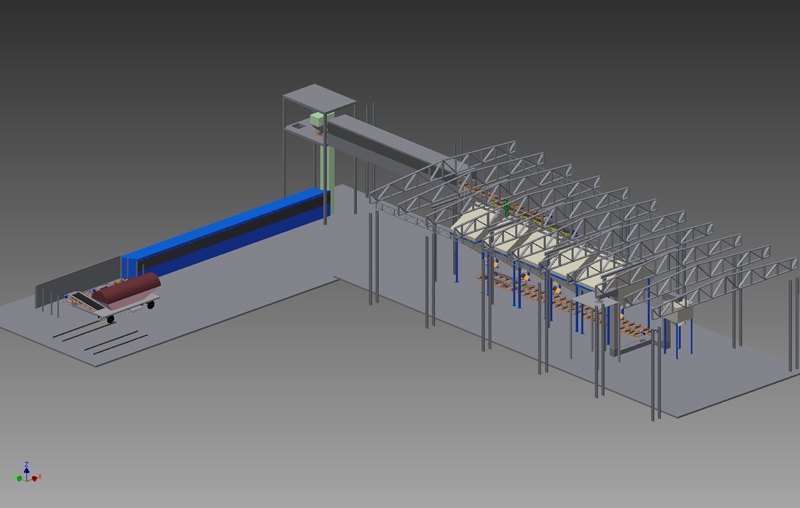Select the small gray box hanging at shed's right end
This screenshot has width=800, height=508.
[683, 314]
